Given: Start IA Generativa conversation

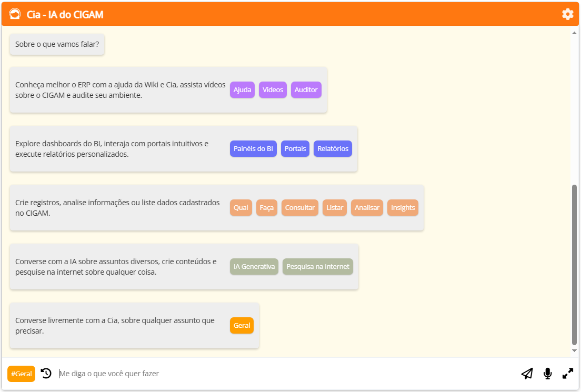Looking at the screenshot, I should 254,266.
